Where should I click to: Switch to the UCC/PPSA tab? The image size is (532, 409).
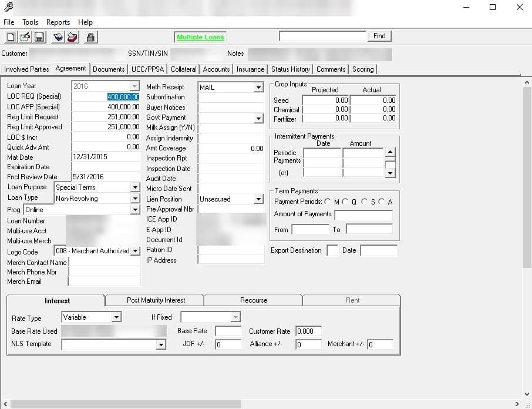(x=147, y=69)
